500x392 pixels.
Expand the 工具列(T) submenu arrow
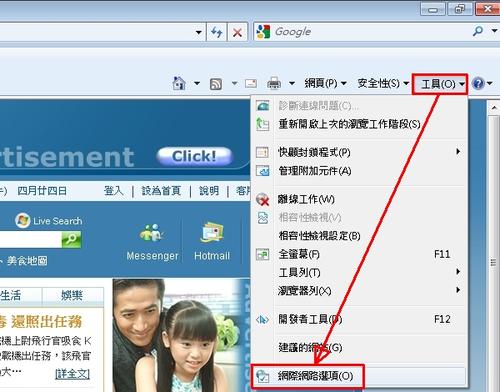click(x=458, y=272)
